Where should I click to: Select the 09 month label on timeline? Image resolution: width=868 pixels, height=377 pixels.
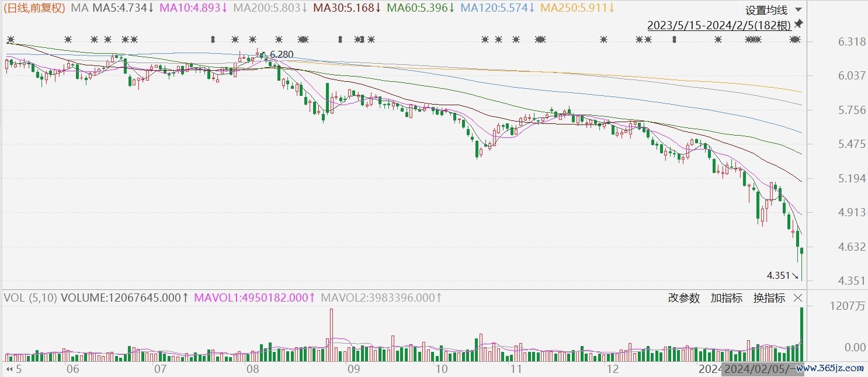(353, 369)
